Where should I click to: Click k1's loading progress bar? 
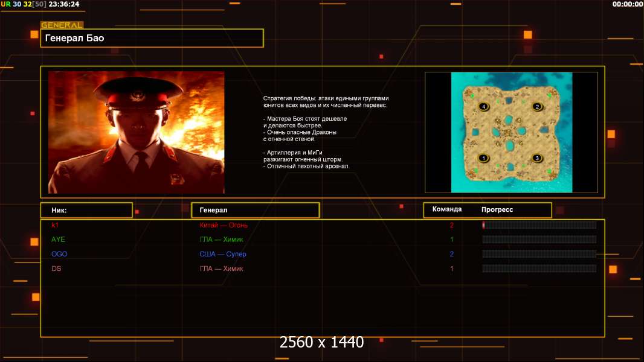coord(539,225)
